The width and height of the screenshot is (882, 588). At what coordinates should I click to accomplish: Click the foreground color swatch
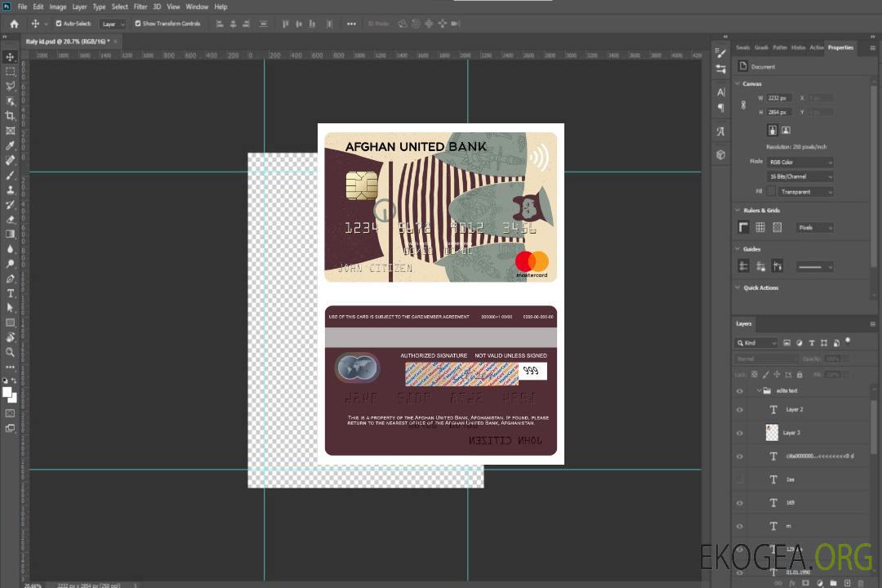[x=7, y=392]
